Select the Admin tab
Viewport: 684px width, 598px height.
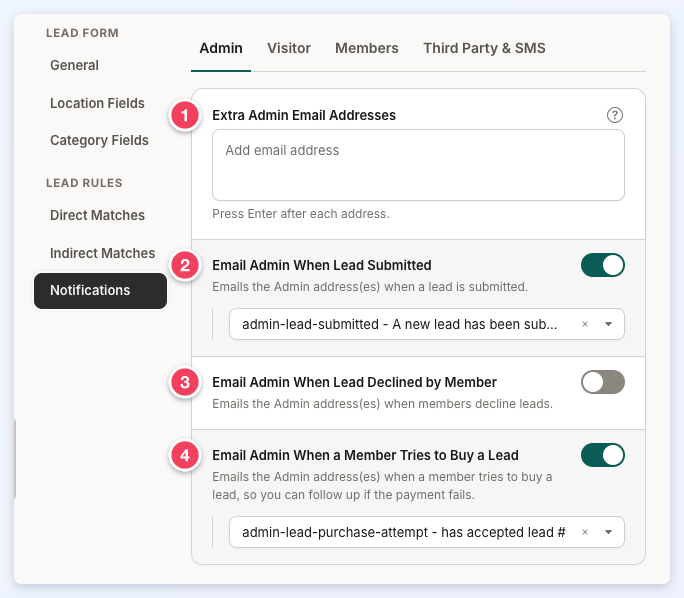click(221, 48)
